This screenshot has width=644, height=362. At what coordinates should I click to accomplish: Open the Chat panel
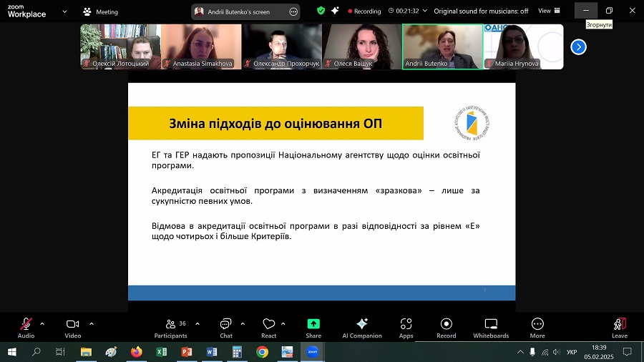tap(226, 328)
